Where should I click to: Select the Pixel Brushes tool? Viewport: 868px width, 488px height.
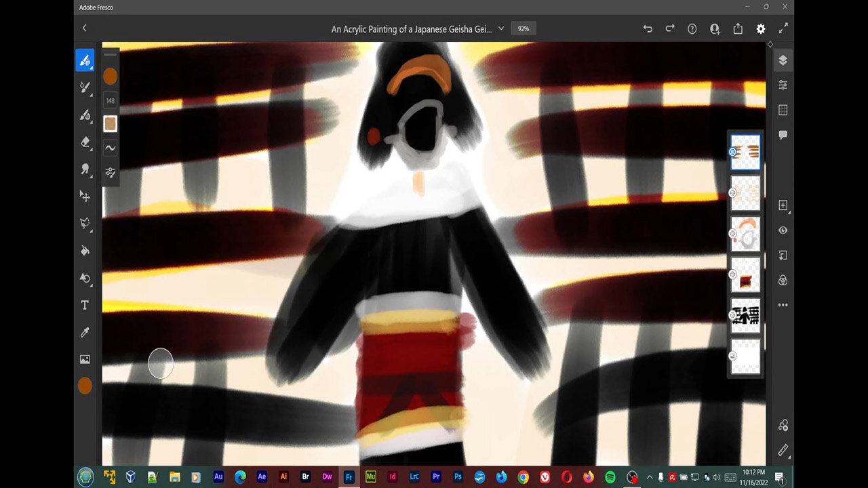pyautogui.click(x=85, y=60)
